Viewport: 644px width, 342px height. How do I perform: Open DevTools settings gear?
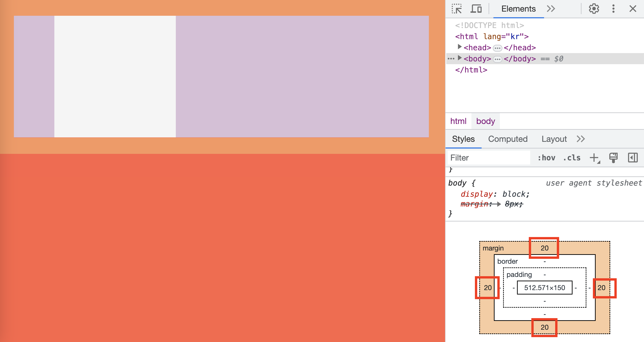[594, 9]
